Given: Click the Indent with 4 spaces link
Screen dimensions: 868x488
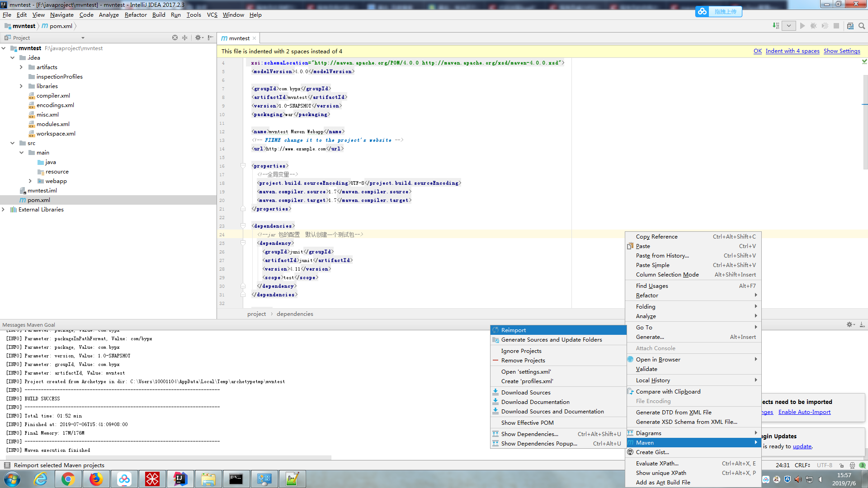Looking at the screenshot, I should [x=792, y=51].
